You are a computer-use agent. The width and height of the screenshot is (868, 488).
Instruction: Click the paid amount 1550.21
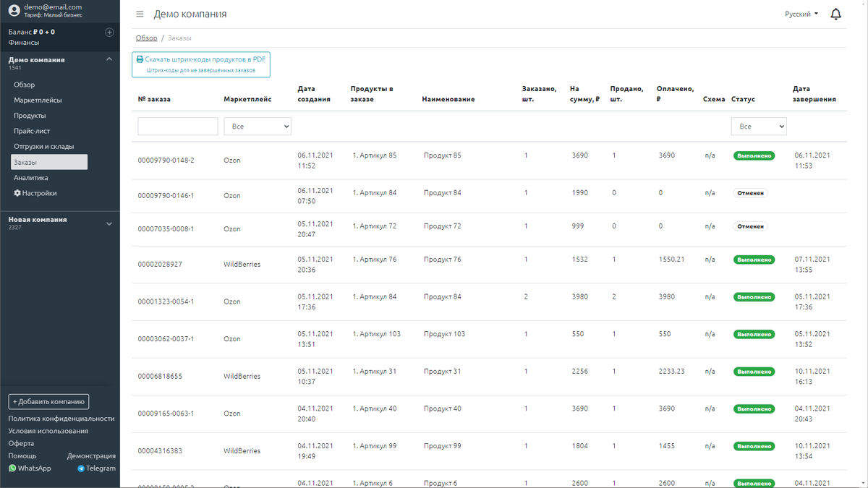coord(671,260)
